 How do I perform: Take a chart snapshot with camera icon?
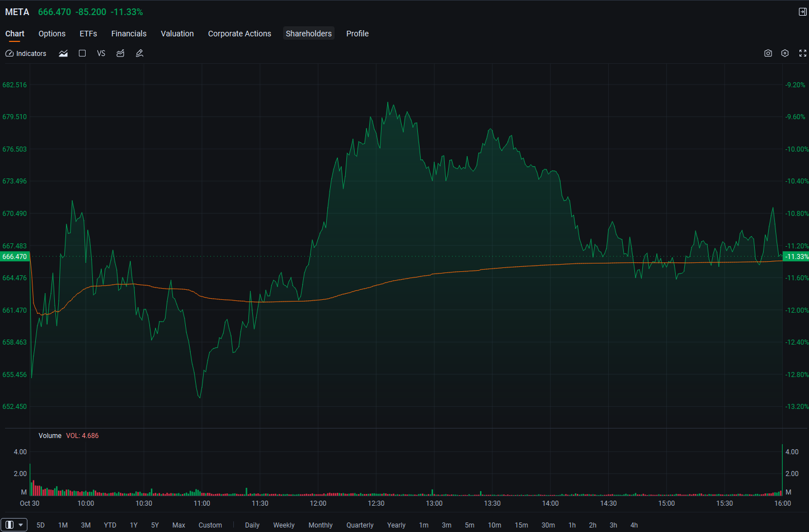pos(768,53)
